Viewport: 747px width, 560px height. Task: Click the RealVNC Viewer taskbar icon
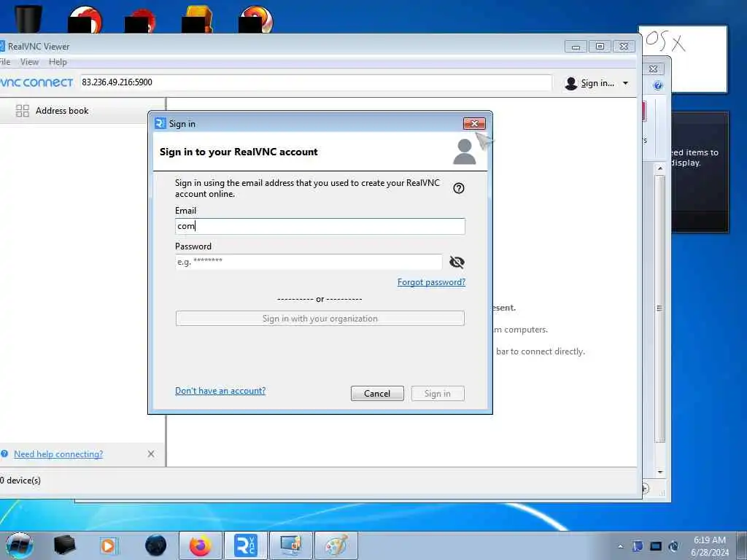(x=245, y=545)
